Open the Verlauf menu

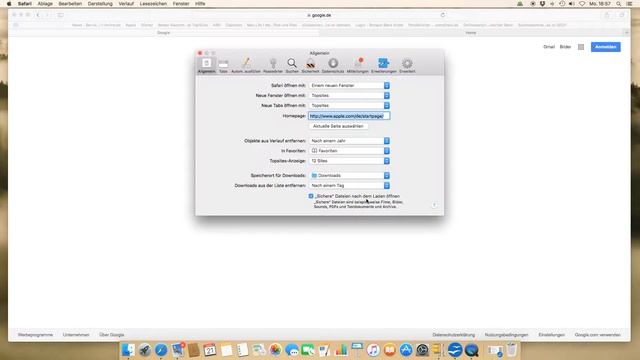point(126,4)
